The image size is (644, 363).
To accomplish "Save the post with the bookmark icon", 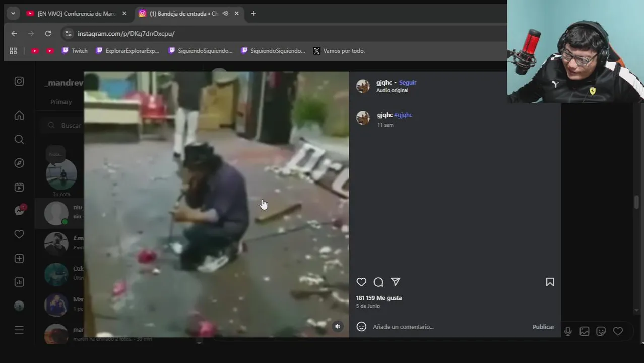I will click(550, 282).
